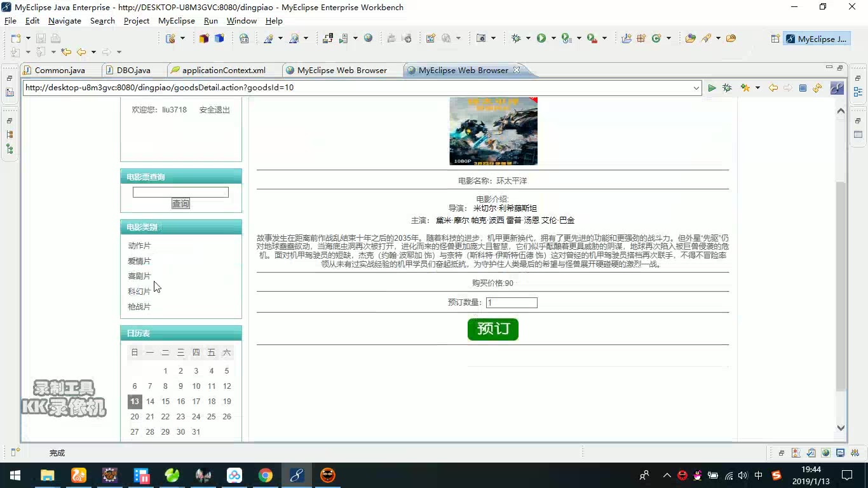This screenshot has width=868, height=488.
Task: Open the 喜剧片 category link
Action: [x=139, y=276]
